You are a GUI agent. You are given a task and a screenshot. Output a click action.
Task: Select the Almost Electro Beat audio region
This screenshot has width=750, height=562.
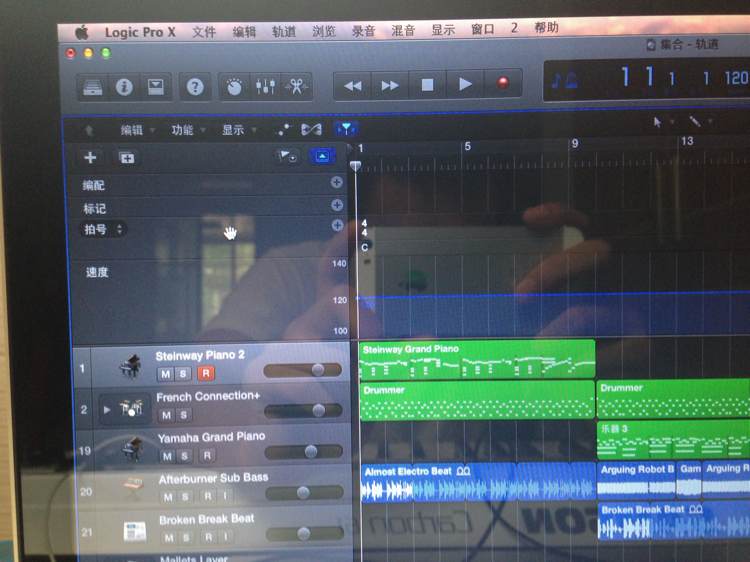click(x=478, y=483)
